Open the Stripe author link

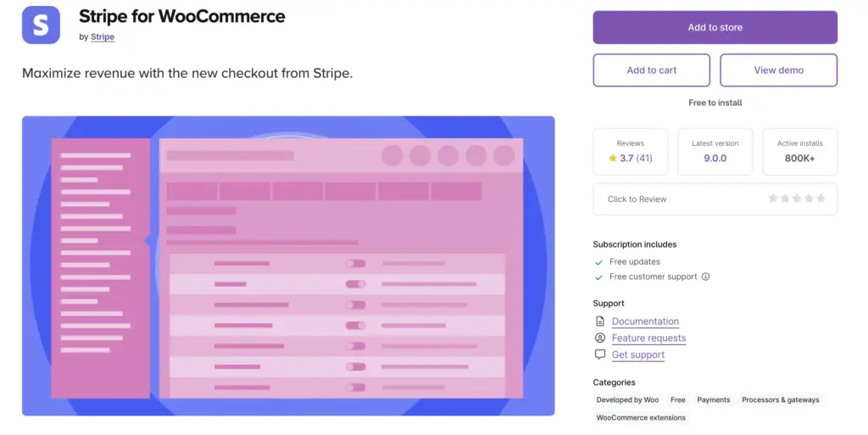tap(103, 37)
